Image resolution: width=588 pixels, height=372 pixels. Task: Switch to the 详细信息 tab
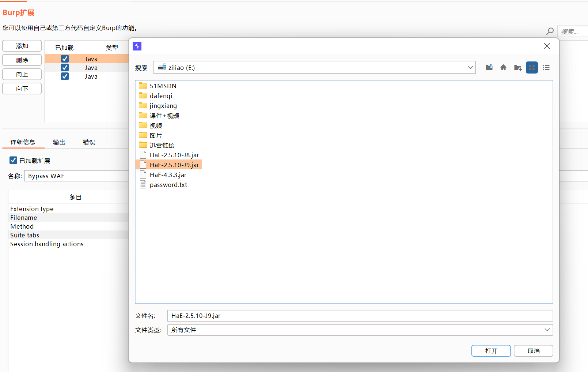pos(23,142)
